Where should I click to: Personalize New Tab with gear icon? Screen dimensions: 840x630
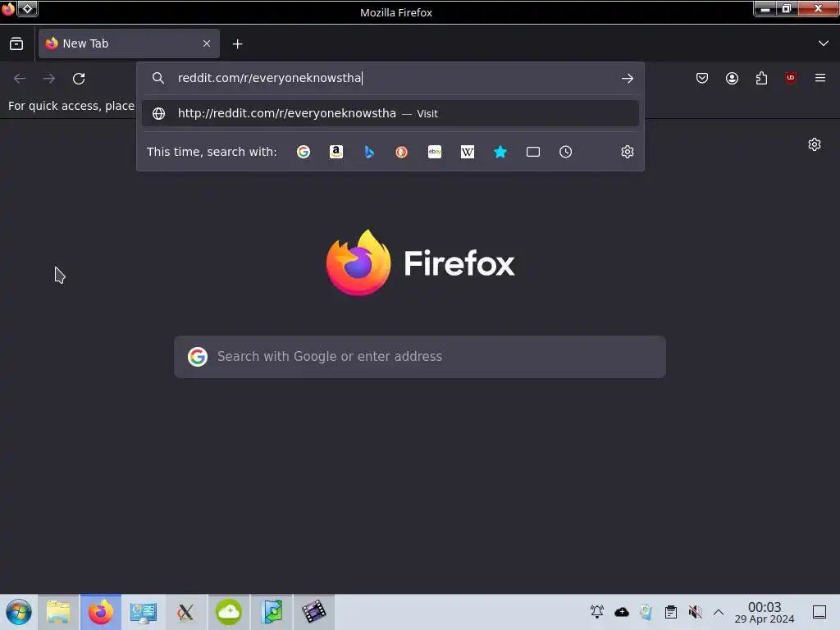point(815,144)
